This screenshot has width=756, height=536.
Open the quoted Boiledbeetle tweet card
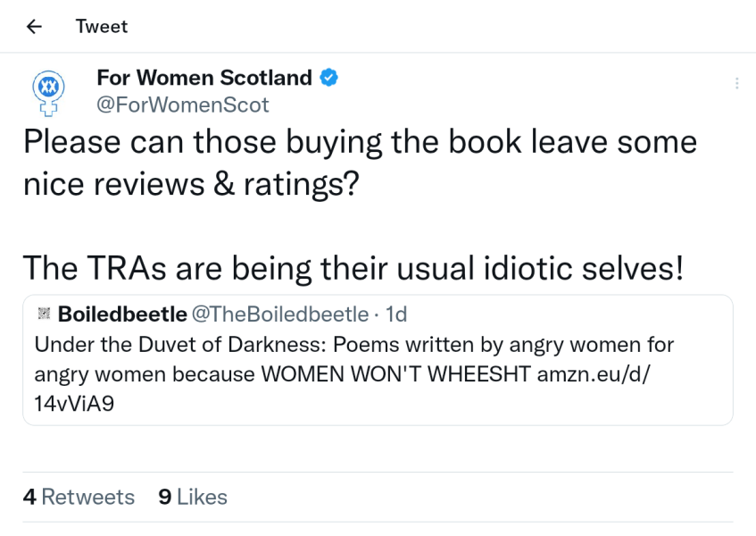tap(378, 360)
